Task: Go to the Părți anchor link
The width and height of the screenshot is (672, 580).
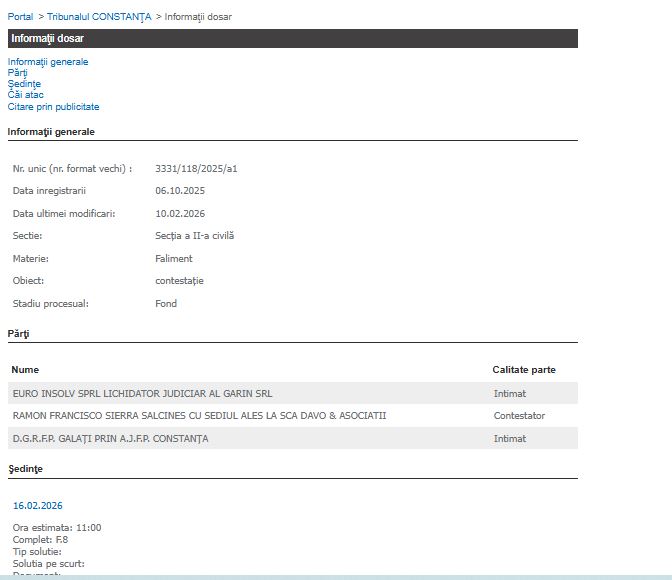Action: pyautogui.click(x=18, y=73)
